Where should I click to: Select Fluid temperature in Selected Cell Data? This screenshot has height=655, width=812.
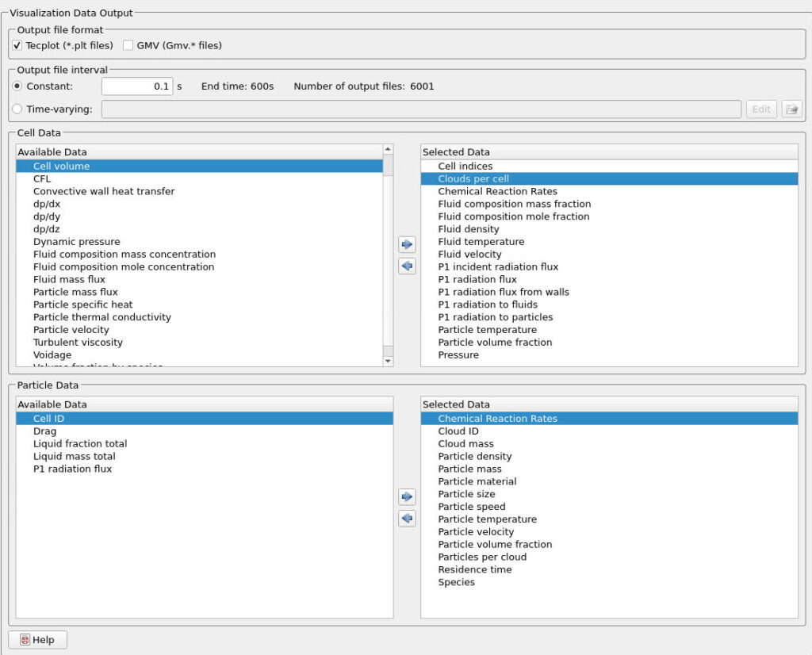(481, 242)
